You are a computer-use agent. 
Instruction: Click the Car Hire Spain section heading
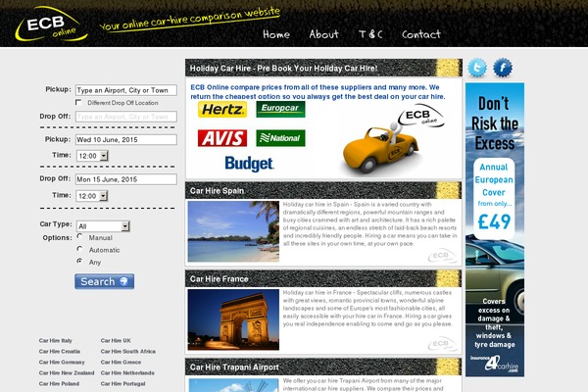[218, 191]
